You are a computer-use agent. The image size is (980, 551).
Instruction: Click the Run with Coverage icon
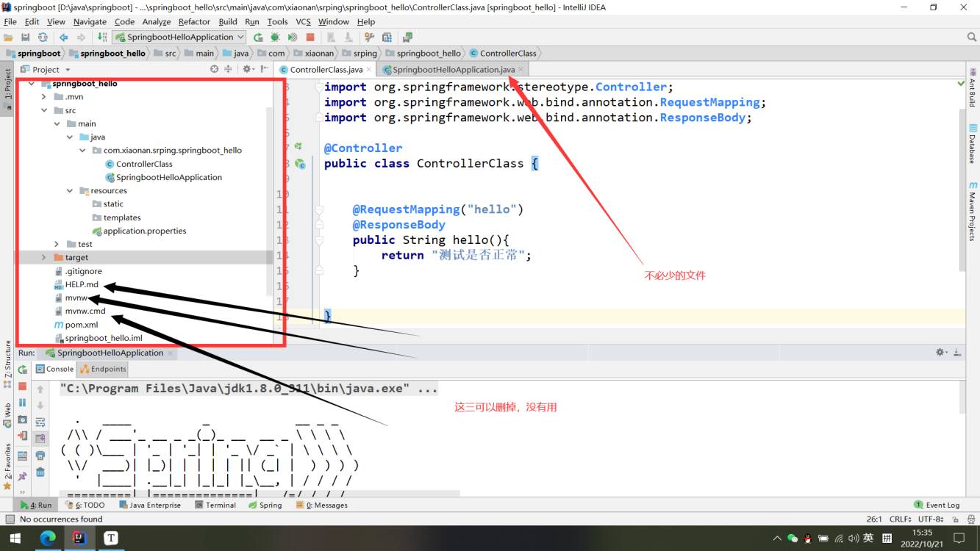pos(293,37)
